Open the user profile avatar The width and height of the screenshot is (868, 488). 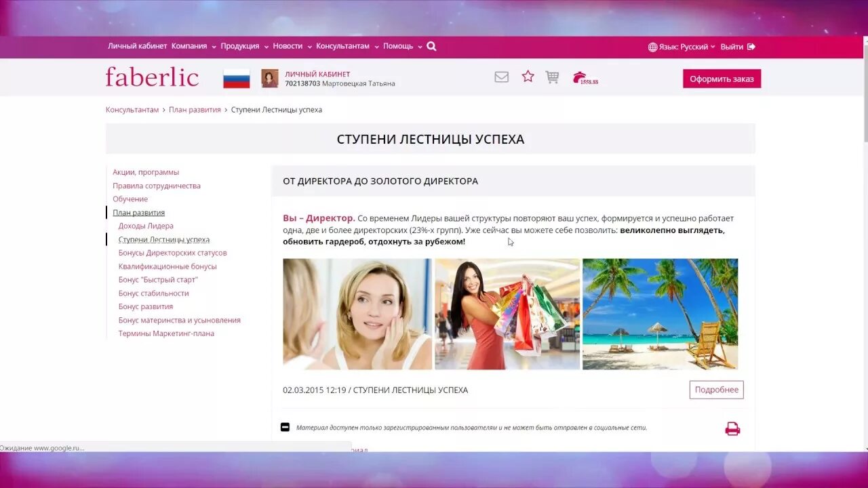click(x=270, y=79)
